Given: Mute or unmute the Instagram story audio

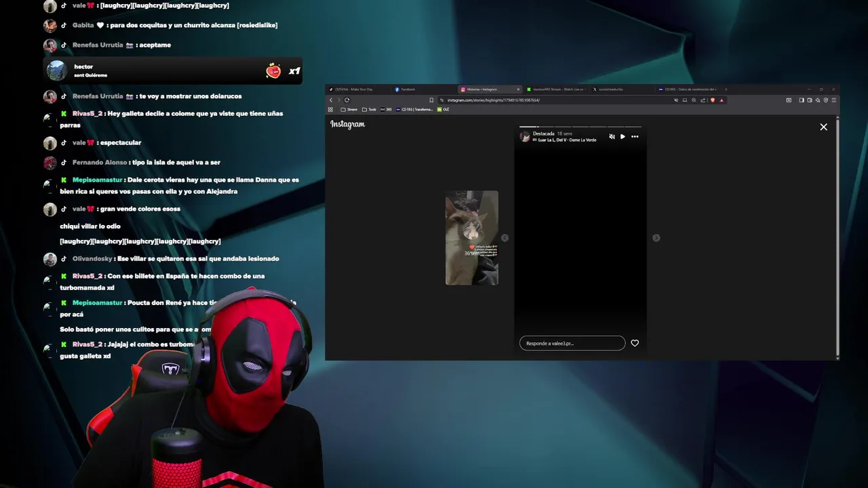Looking at the screenshot, I should tap(612, 137).
